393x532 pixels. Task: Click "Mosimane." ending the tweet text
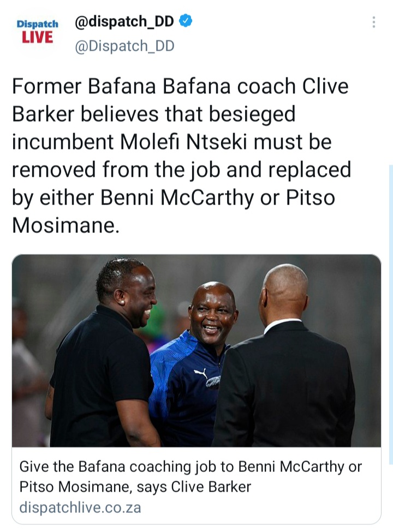point(65,225)
